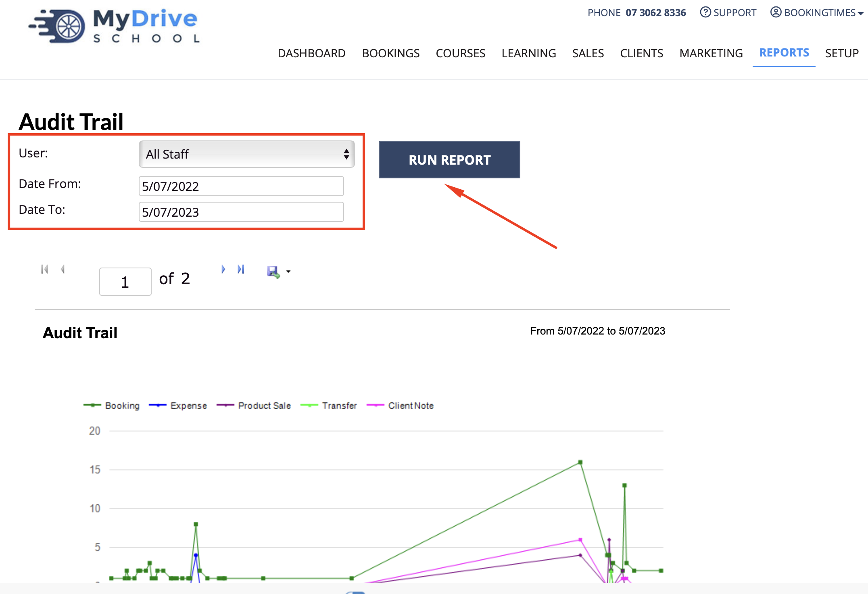868x594 pixels.
Task: Click the current page number box
Action: click(125, 282)
